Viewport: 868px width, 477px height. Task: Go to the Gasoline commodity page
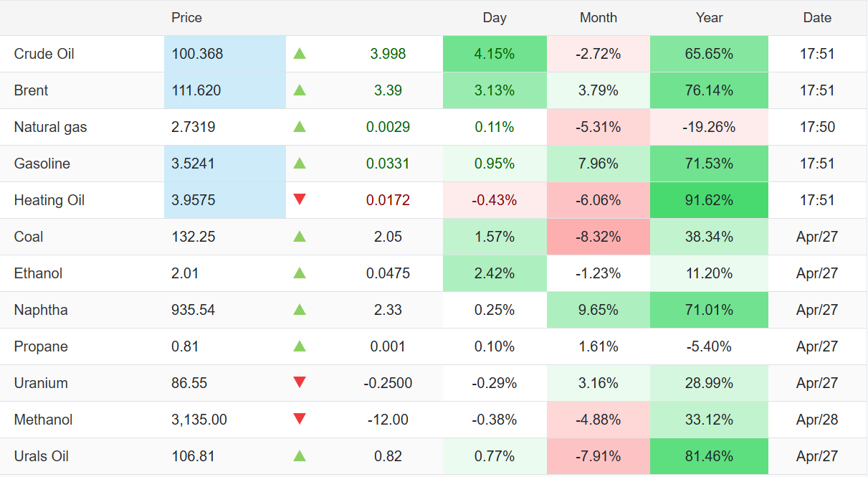(42, 164)
